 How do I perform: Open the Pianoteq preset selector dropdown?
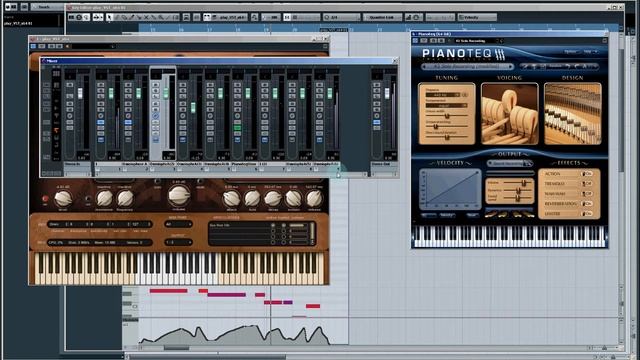pos(467,66)
